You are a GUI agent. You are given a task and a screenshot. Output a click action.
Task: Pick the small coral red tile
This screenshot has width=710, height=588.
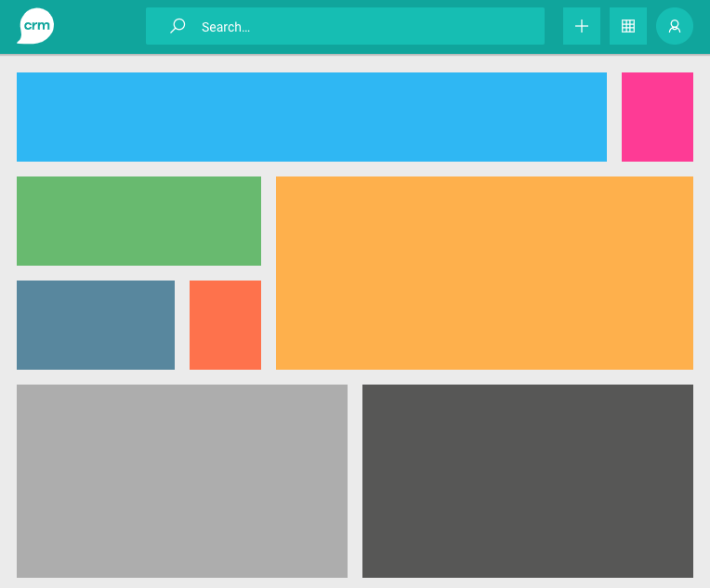(225, 325)
